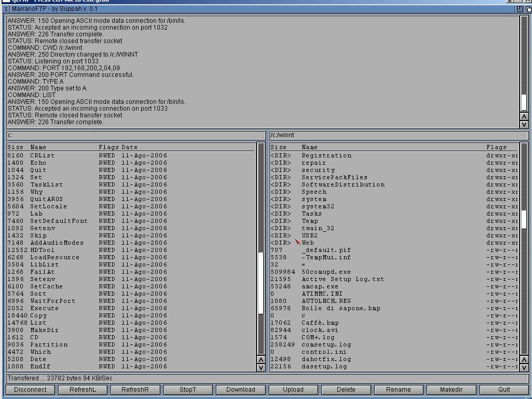The width and height of the screenshot is (532, 399).
Task: Select remote directory system32
Action: tap(394, 206)
